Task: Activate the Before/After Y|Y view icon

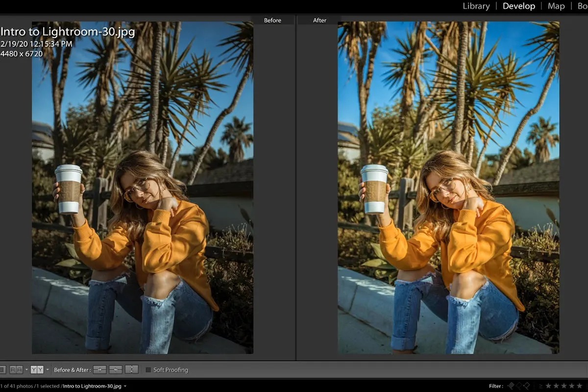Action: tap(37, 369)
